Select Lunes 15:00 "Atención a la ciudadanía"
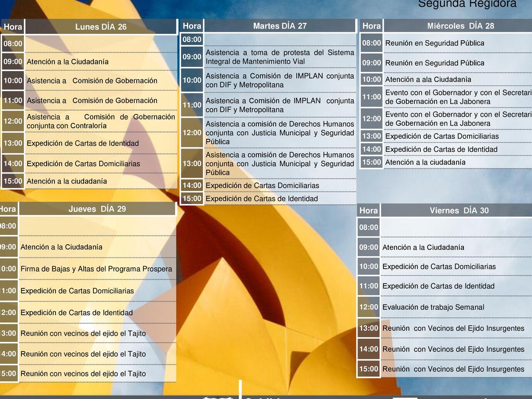The height and width of the screenshot is (399, 532). pos(101,181)
